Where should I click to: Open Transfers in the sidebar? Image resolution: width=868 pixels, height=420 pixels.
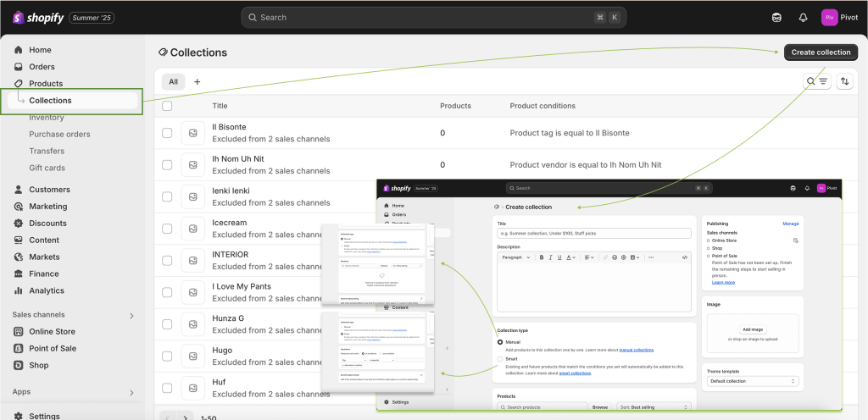pos(47,151)
